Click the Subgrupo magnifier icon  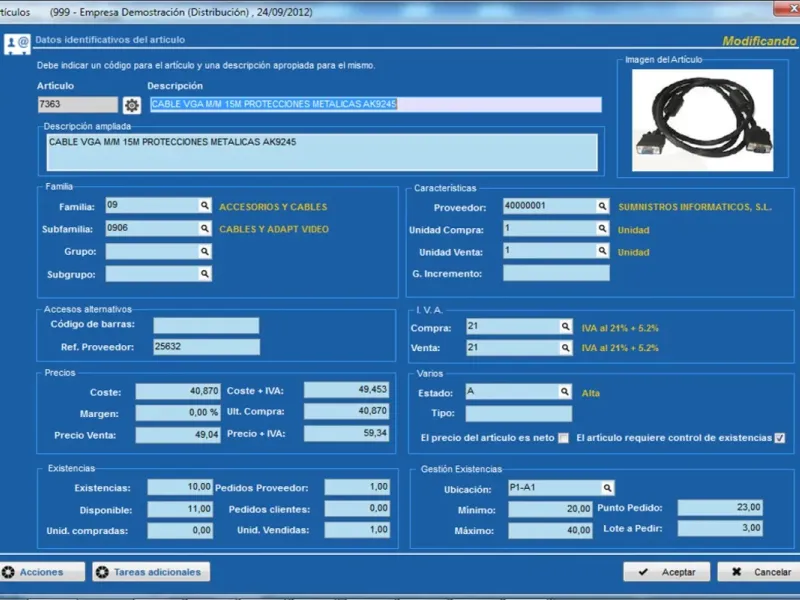(x=204, y=273)
